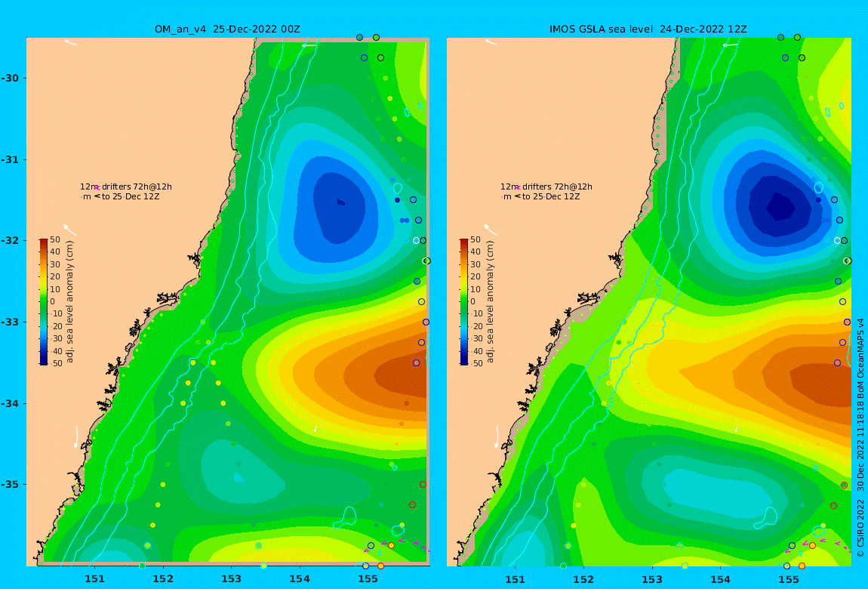Select the '-31' latitude label

tap(10, 159)
